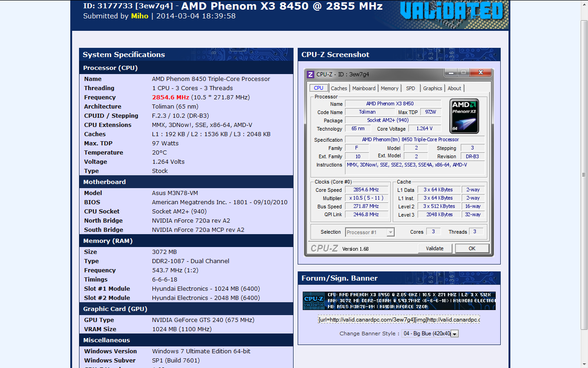The height and width of the screenshot is (368, 588).
Task: Click the Asus M3N78-VM model value
Action: click(x=175, y=193)
